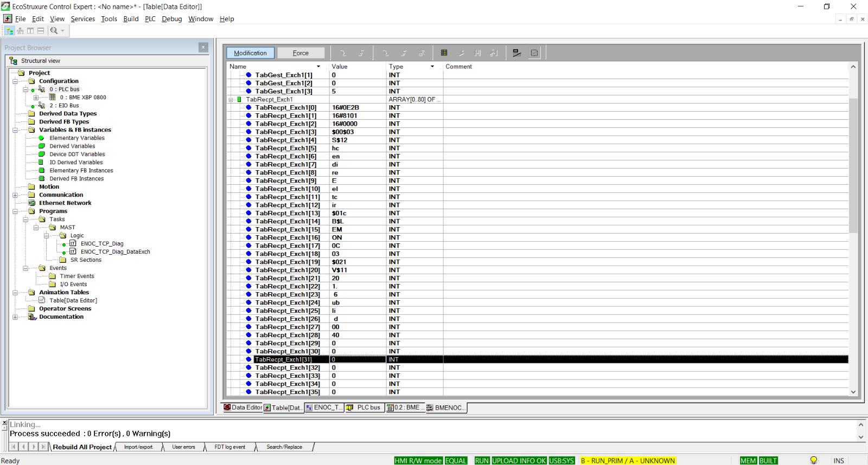The height and width of the screenshot is (465, 868).
Task: Switch to the BMENOC window tab
Action: 446,408
